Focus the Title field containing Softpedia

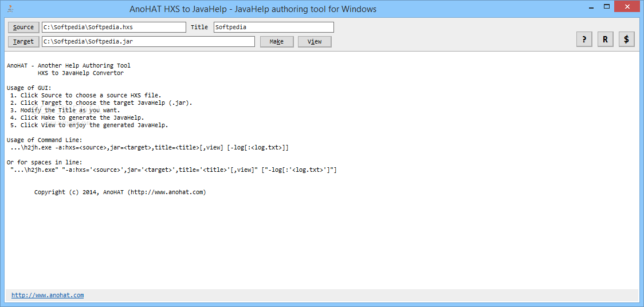coord(273,27)
